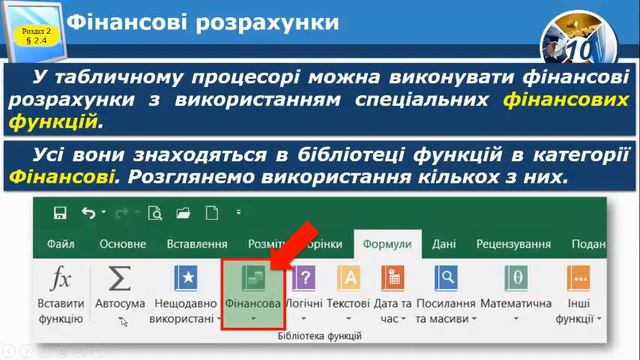640x360 pixels.
Task: Open the Undo history dropdown arrow
Action: (104, 212)
